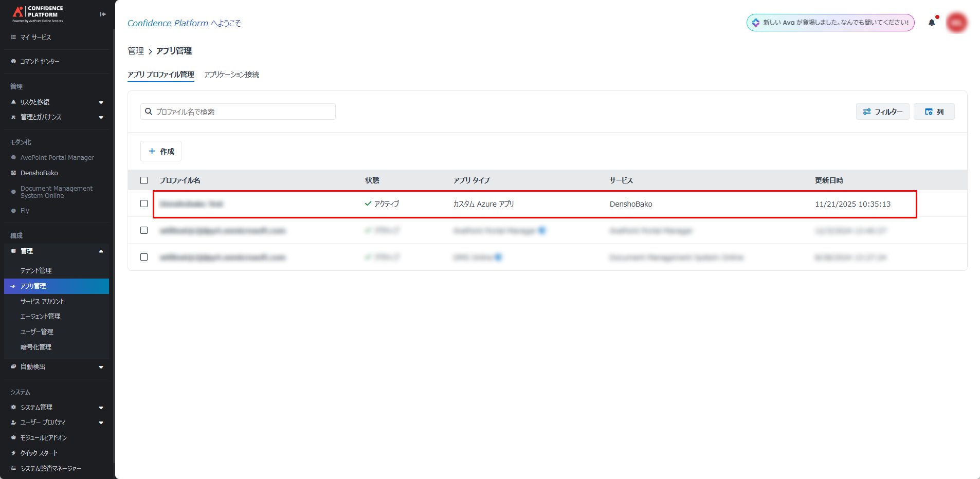Click the risk and remediation warning icon
This screenshot has width=980, height=479.
click(x=13, y=102)
